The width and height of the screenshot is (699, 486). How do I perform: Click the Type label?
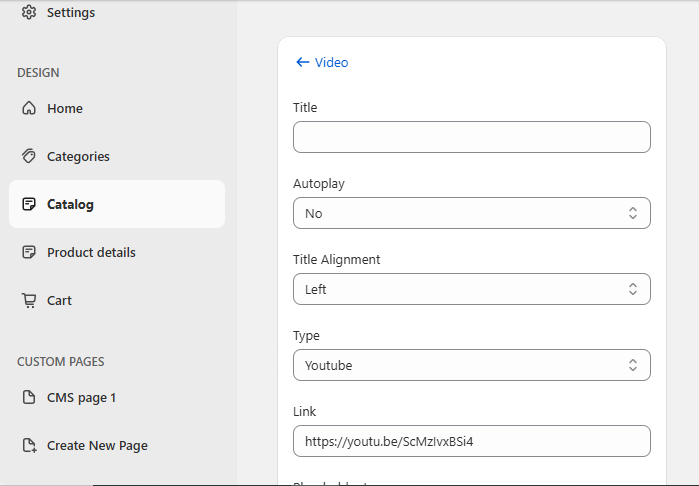[x=306, y=336]
